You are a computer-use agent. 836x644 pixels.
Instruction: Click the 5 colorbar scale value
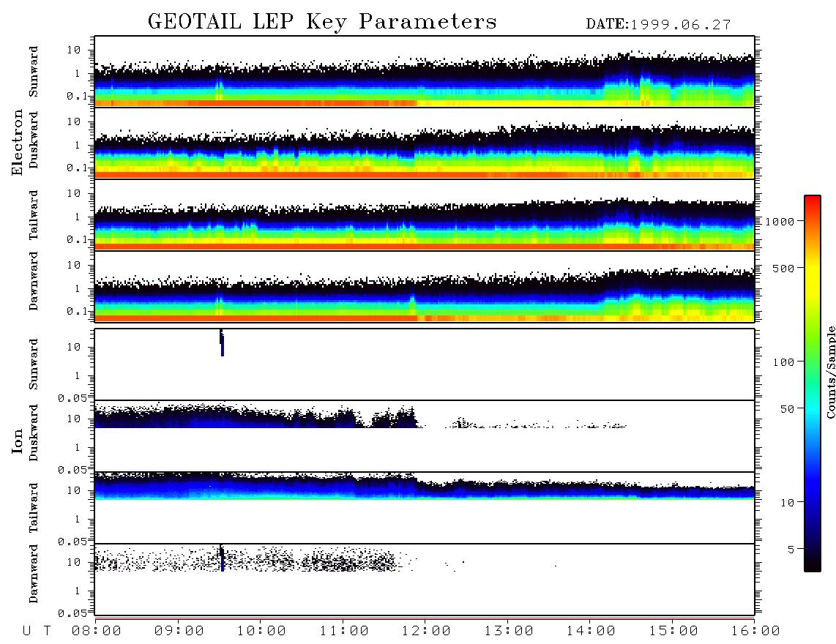[x=791, y=550]
